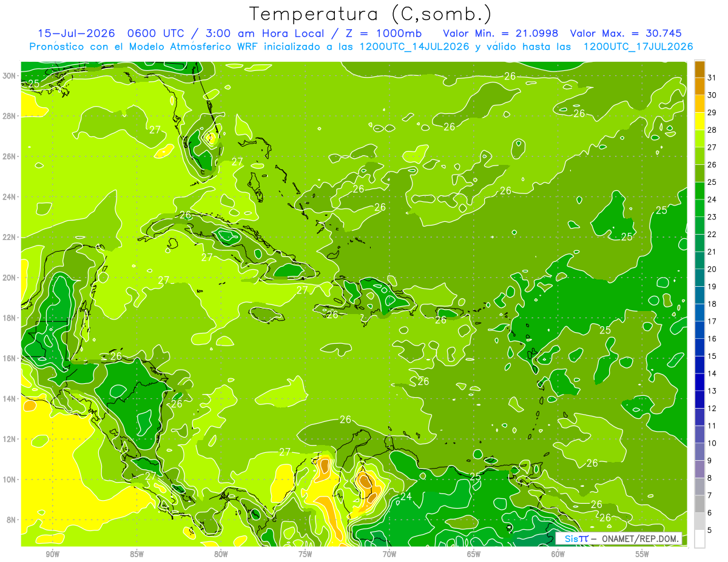Screen dimensions: 728x562
Task: Click legend scale value 11
Action: 712,426
